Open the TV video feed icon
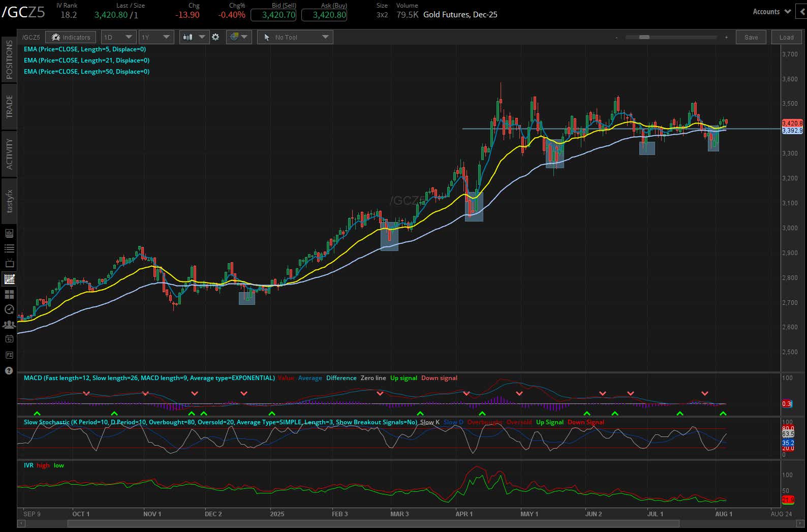The image size is (807, 532). tap(9, 264)
